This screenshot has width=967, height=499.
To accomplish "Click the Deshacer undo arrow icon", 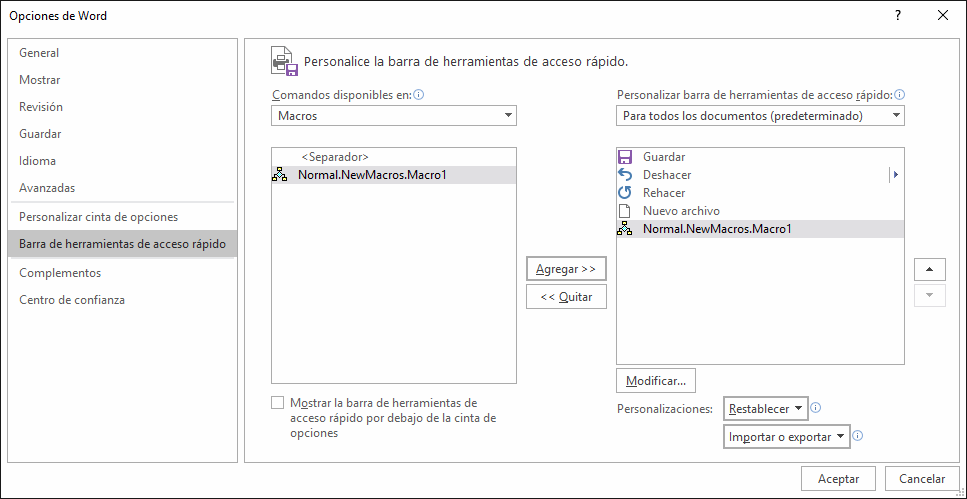I will 625,175.
